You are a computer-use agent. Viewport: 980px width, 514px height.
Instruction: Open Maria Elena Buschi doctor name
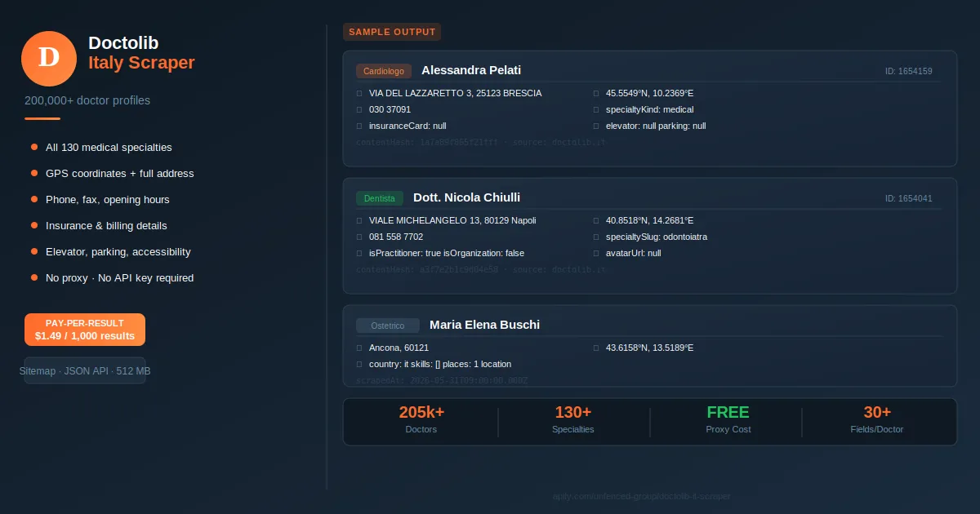[x=484, y=325]
